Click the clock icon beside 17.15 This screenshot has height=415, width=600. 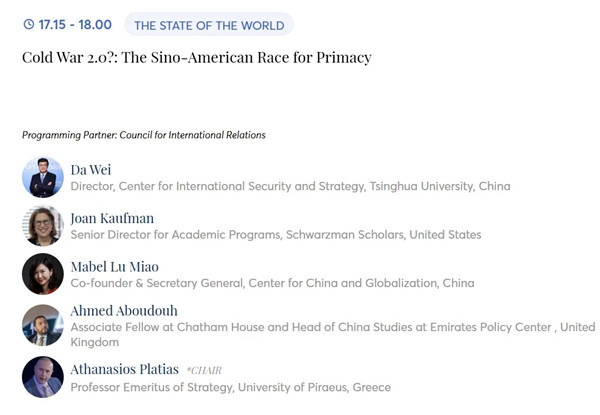[x=29, y=24]
